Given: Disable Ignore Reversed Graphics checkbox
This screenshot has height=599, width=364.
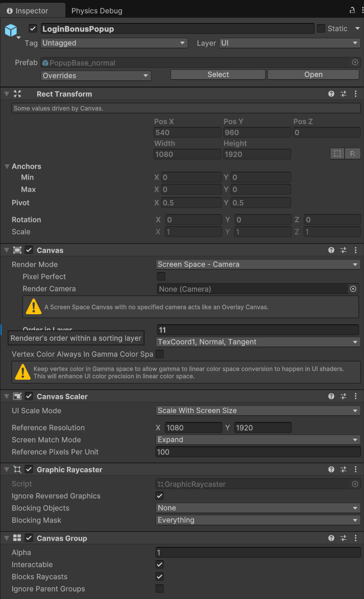Looking at the screenshot, I should 160,496.
